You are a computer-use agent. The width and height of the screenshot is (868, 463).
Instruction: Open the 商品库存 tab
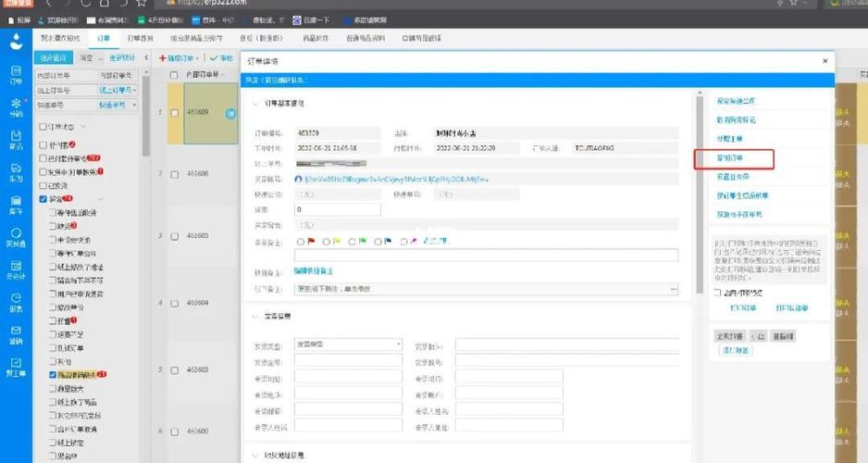316,38
